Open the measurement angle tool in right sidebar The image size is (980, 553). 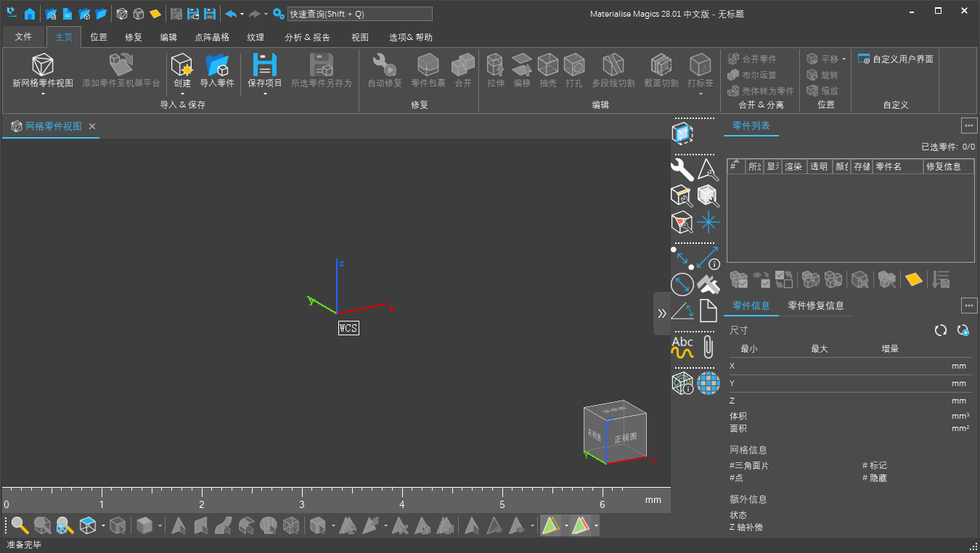click(x=683, y=311)
